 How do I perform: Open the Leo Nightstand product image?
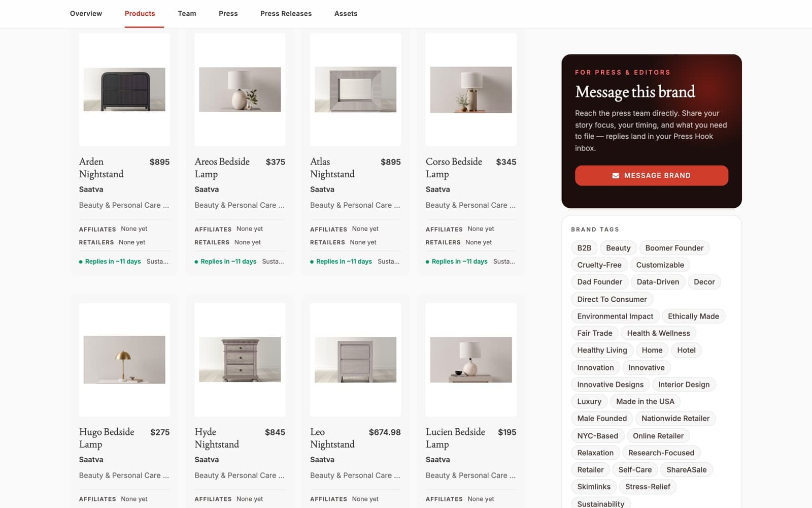[x=355, y=360]
